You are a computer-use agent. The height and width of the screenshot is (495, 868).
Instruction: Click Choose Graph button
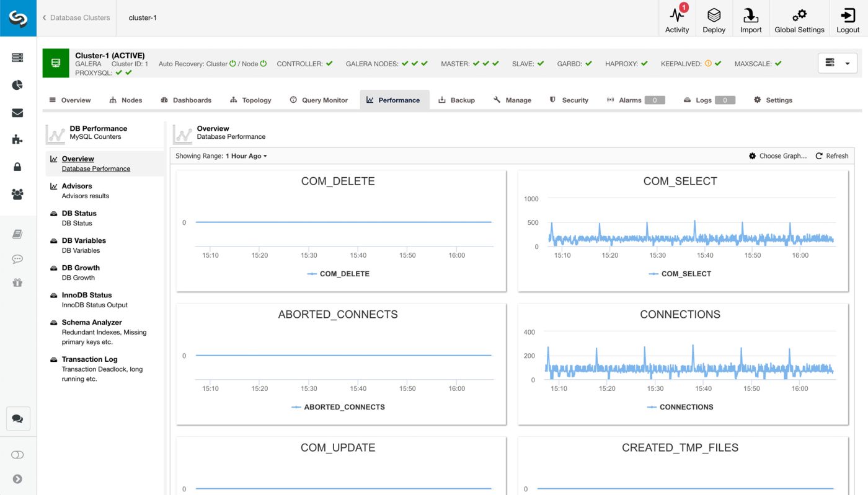pos(777,156)
